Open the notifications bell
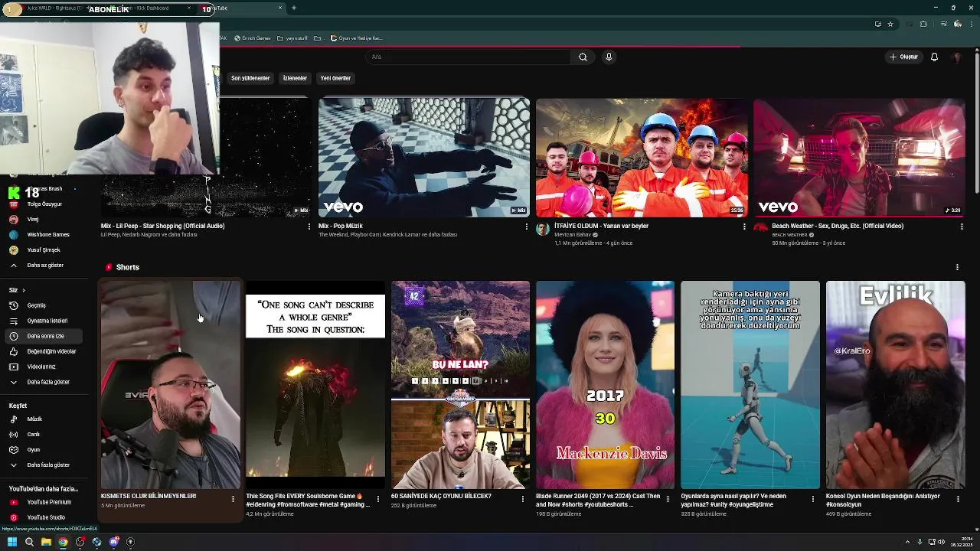This screenshot has height=551, width=980. point(934,57)
